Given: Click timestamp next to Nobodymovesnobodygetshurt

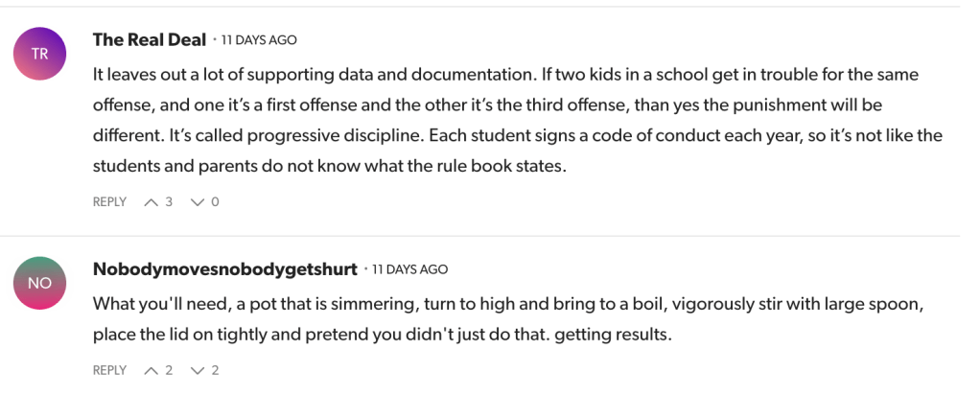Looking at the screenshot, I should pyautogui.click(x=409, y=269).
